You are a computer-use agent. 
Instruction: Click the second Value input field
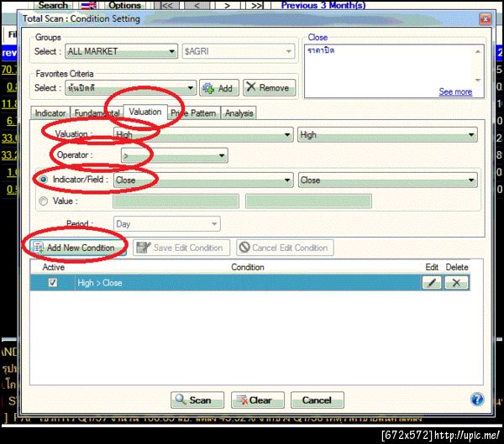(308, 201)
